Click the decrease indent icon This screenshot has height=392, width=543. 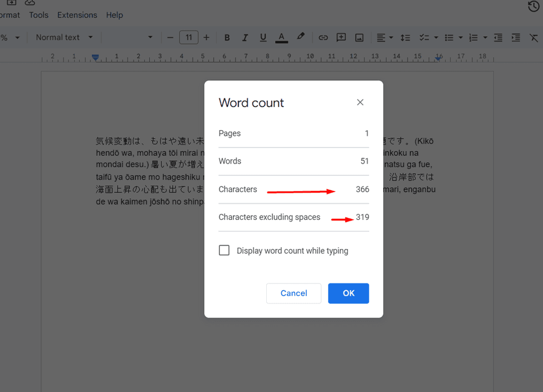[x=498, y=37]
